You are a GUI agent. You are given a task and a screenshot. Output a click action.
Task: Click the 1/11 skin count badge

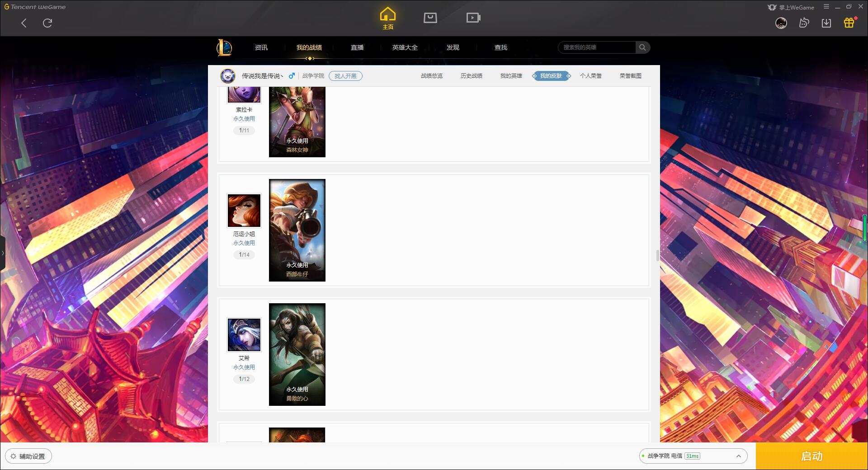click(244, 131)
